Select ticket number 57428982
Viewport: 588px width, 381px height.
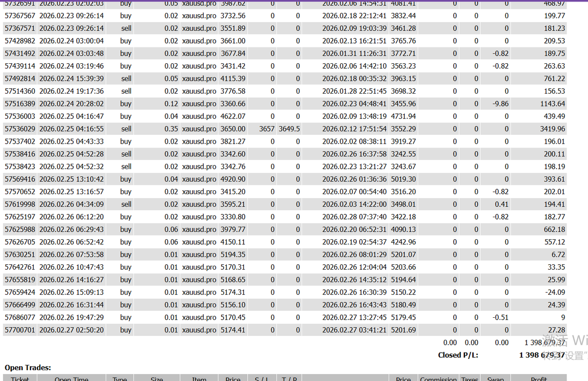pyautogui.click(x=20, y=41)
